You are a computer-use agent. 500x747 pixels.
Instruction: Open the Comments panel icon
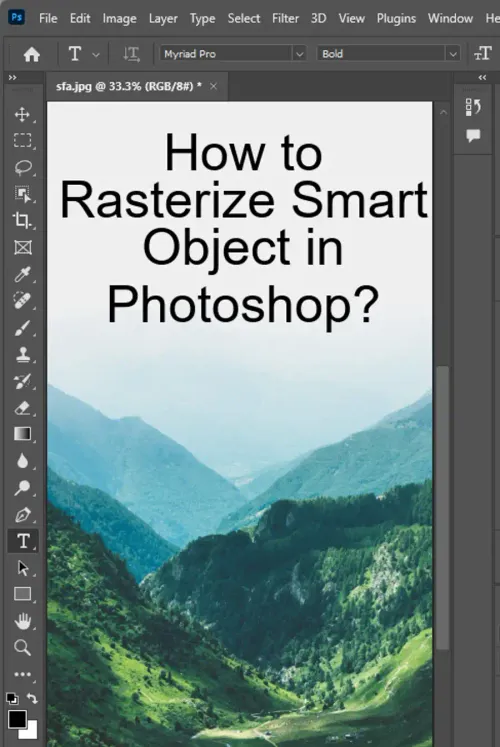[x=473, y=136]
